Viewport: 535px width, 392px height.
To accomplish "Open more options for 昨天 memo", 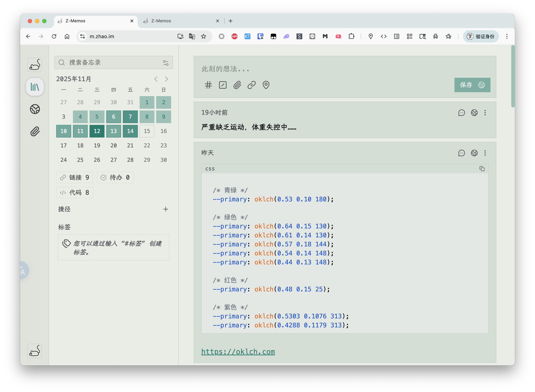I will pyautogui.click(x=485, y=153).
